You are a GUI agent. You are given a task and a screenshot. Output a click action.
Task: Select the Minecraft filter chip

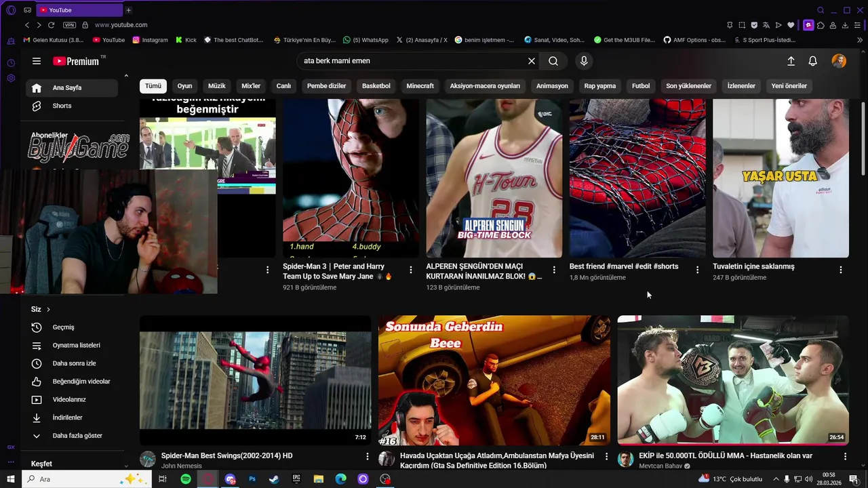pyautogui.click(x=420, y=86)
